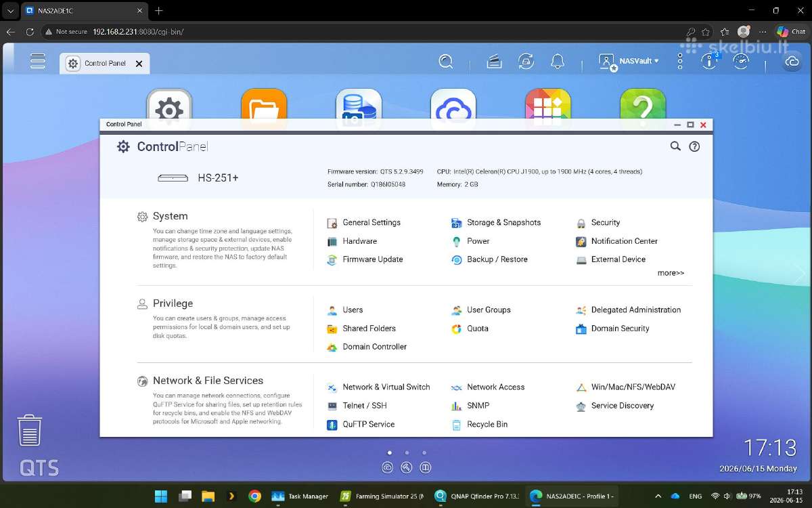Open the info icon with badge
The width and height of the screenshot is (812, 508).
(709, 62)
